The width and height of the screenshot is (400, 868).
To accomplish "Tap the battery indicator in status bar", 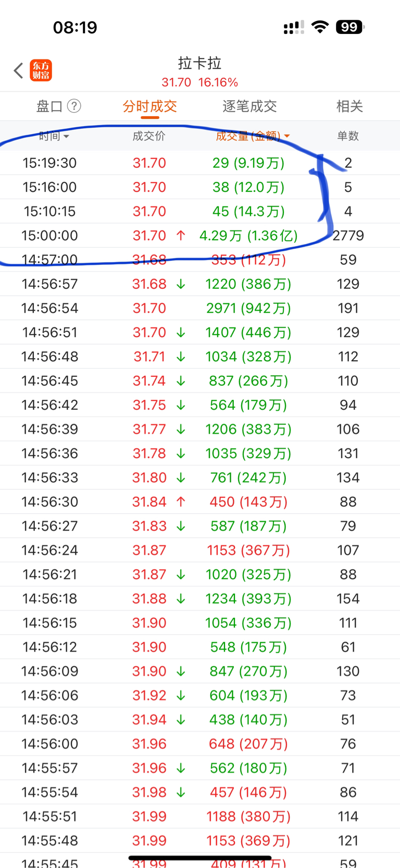I will tap(351, 27).
